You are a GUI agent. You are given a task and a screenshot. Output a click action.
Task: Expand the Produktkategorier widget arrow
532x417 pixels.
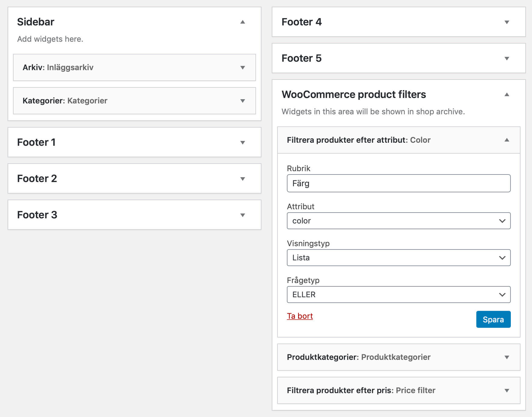click(507, 357)
